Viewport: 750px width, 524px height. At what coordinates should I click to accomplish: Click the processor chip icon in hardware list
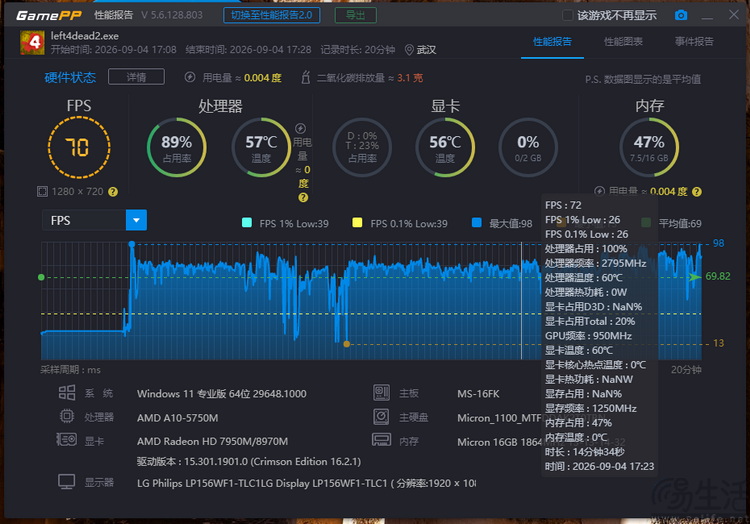[x=67, y=416]
